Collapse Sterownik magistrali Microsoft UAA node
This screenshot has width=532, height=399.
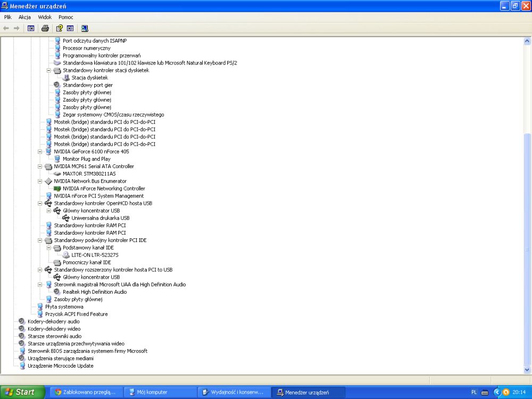[x=40, y=285]
